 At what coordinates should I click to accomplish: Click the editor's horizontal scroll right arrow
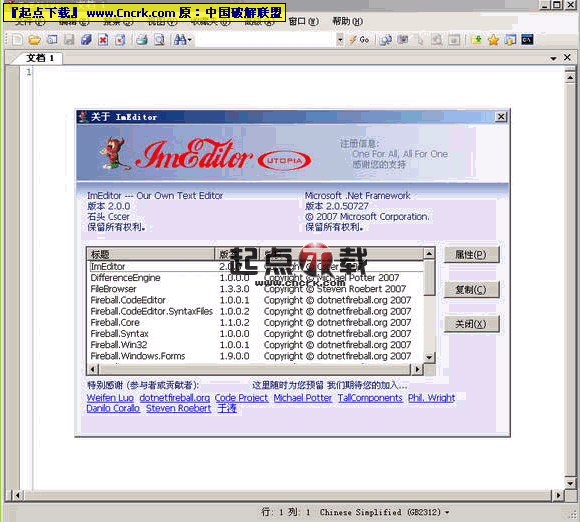pos(558,495)
